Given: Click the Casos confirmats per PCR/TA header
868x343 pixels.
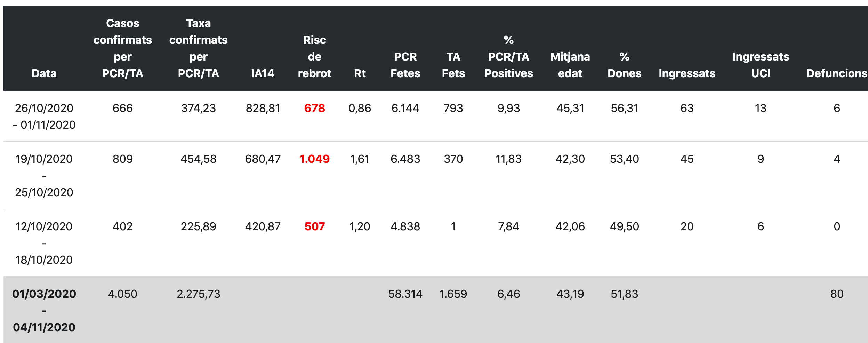Looking at the screenshot, I should coord(122,48).
